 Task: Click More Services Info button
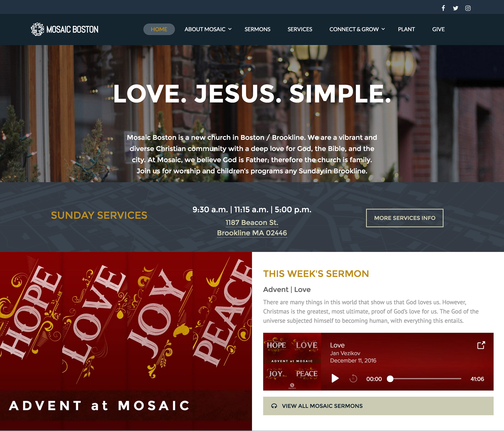(405, 218)
